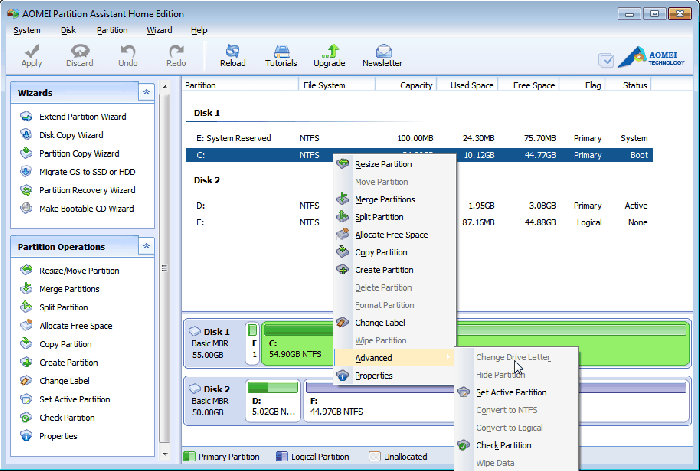Collapse the Partition Operations panel
This screenshot has height=471, width=700.
click(x=146, y=247)
